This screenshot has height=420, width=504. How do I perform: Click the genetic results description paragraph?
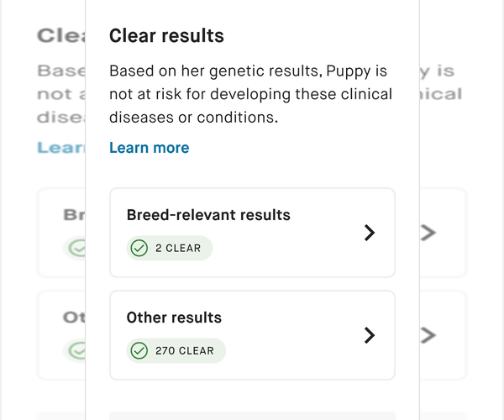250,94
